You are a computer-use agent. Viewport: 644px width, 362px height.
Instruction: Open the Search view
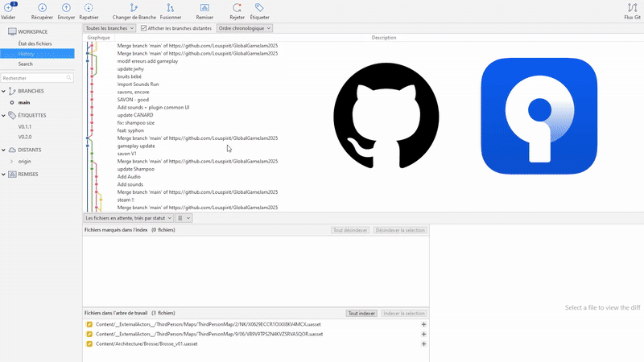tap(25, 64)
